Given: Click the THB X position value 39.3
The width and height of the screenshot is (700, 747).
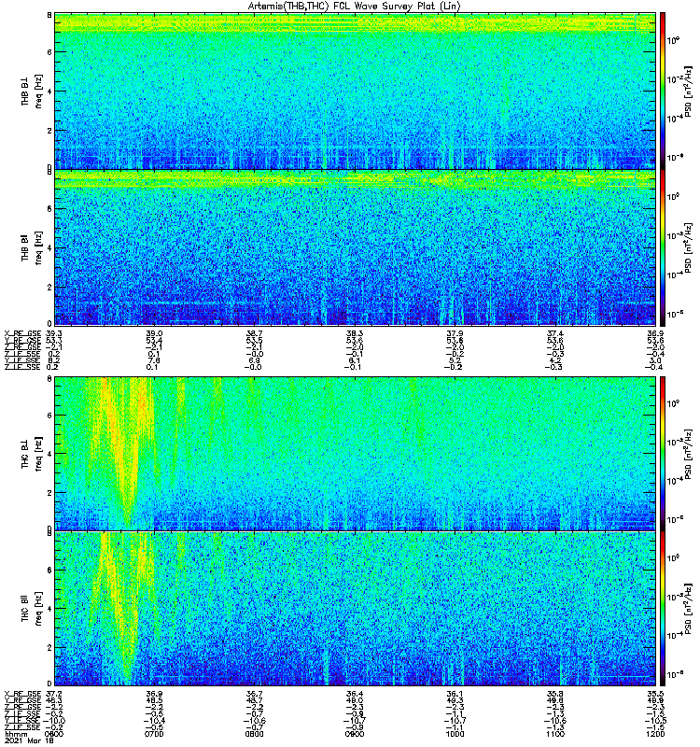Looking at the screenshot, I should pos(54,333).
